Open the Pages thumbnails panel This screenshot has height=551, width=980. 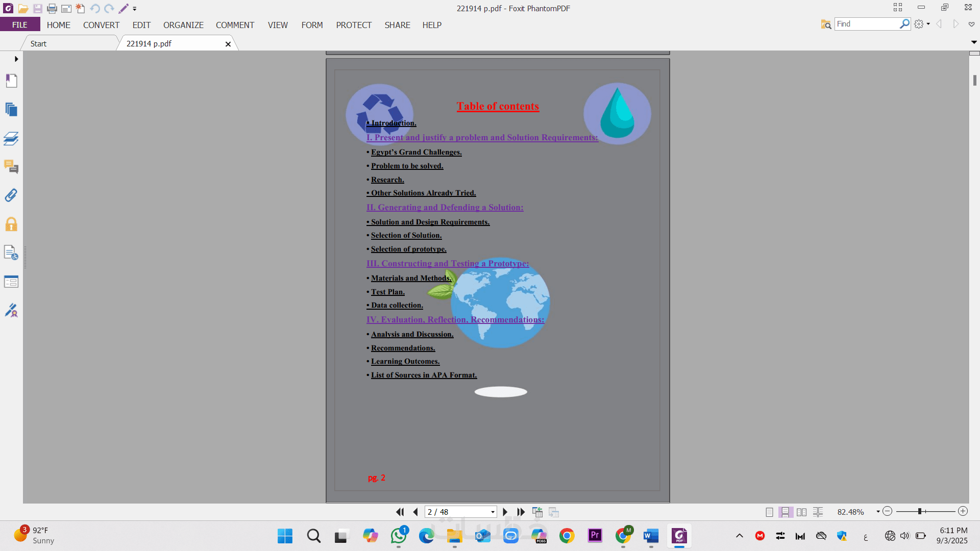11,110
